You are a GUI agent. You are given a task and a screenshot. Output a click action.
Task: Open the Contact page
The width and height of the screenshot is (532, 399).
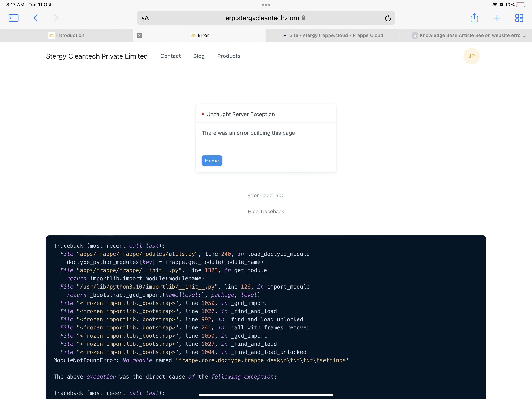[x=171, y=56]
